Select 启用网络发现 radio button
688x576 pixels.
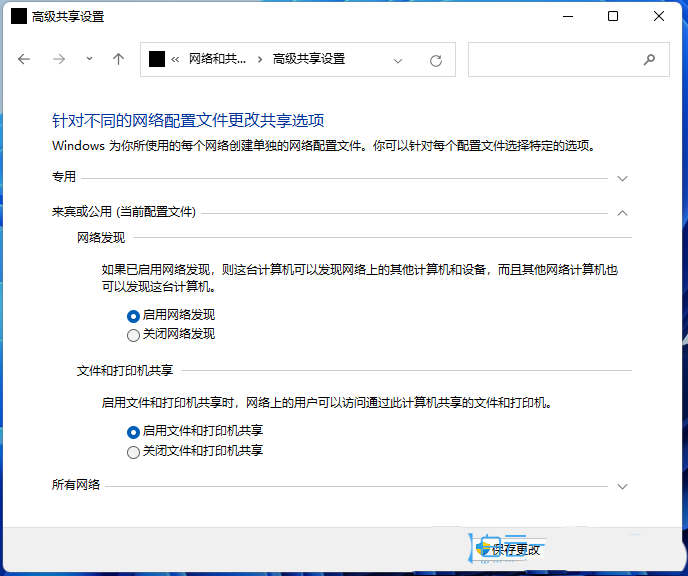[x=134, y=315]
